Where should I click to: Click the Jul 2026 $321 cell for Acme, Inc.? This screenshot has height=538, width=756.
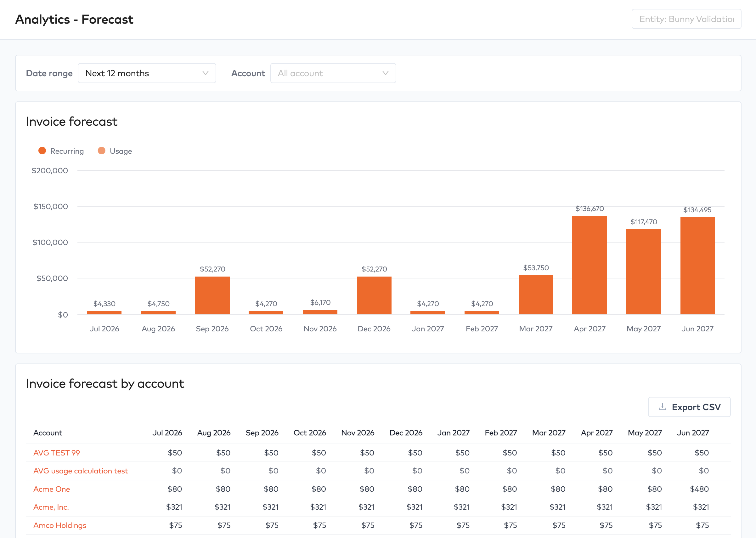click(x=174, y=507)
